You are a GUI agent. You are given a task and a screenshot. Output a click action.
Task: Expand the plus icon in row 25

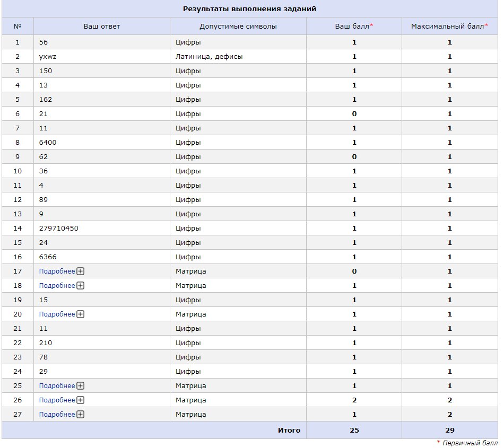pyautogui.click(x=80, y=385)
